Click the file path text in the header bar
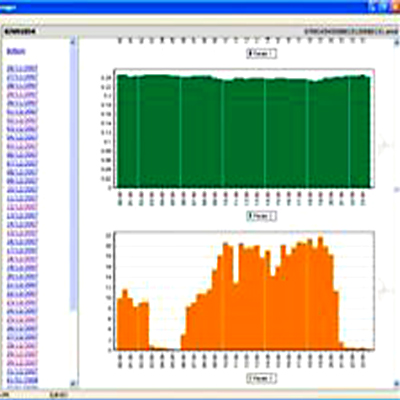 tap(351, 32)
